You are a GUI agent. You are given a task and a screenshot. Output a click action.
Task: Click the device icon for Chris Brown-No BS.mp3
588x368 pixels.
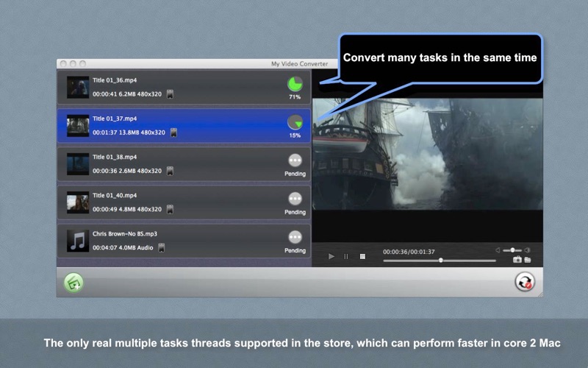coord(161,247)
